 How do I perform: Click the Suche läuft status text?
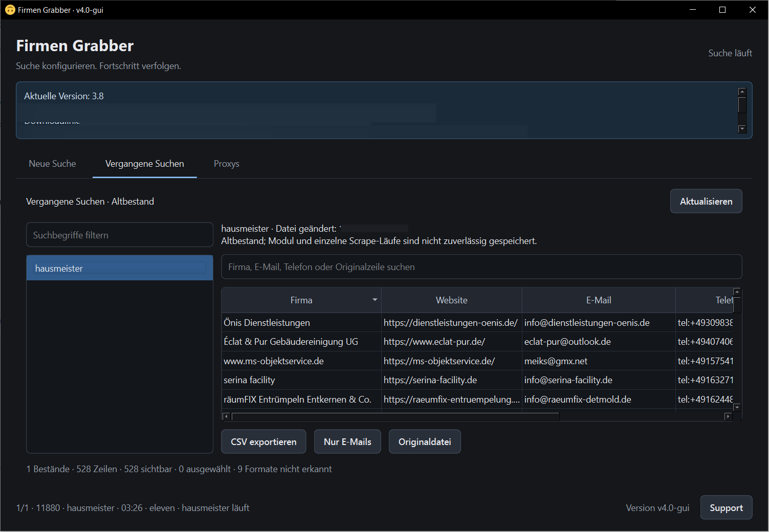(730, 53)
